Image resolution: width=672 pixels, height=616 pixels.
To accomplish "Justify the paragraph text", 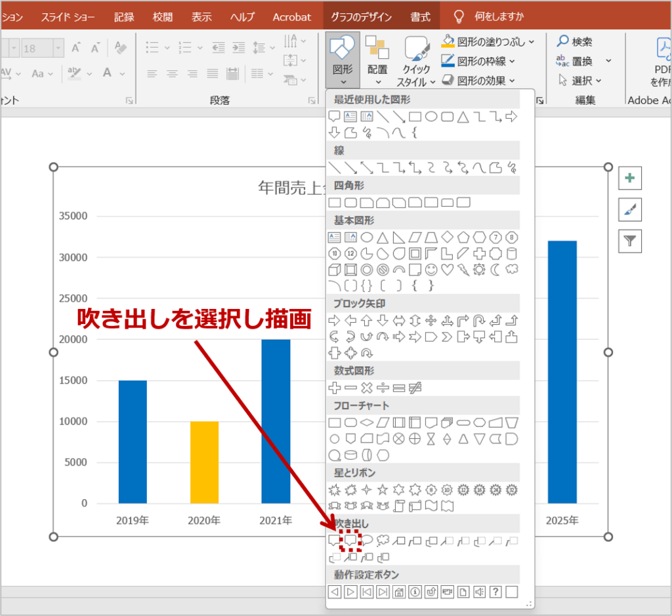I will pos(213,74).
